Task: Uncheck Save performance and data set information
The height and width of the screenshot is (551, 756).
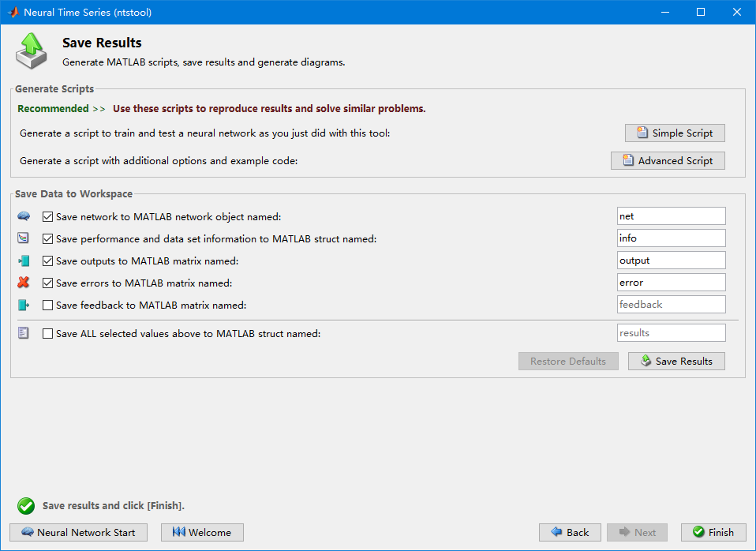Action: coord(48,238)
